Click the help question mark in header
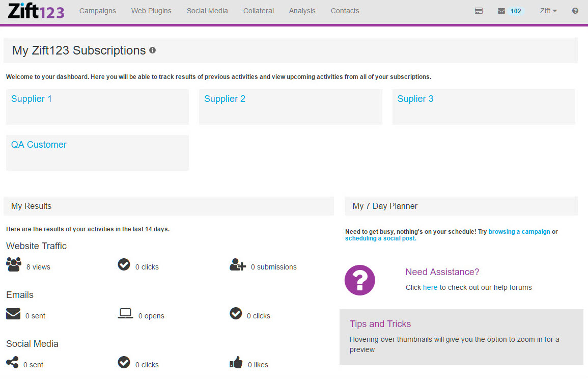The image size is (588, 379). tap(575, 11)
